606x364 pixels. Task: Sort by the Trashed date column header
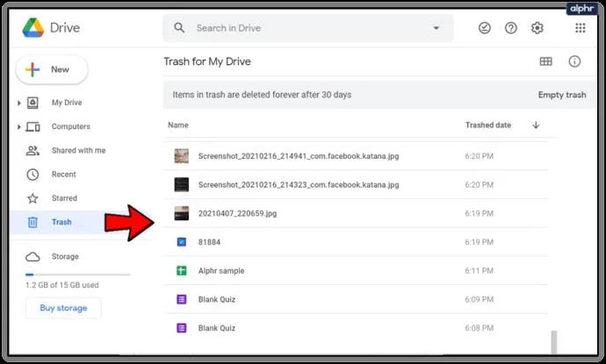point(488,125)
